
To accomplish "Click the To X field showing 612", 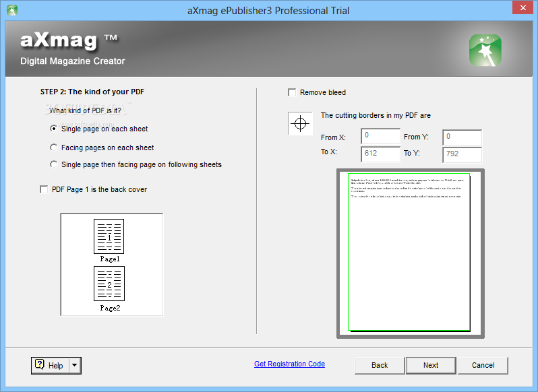I will click(380, 154).
